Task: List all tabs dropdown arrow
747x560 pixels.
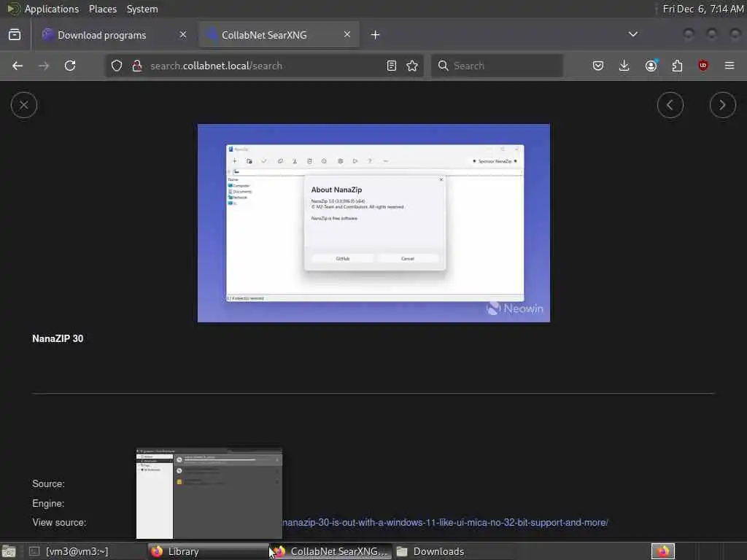Action: coord(633,34)
